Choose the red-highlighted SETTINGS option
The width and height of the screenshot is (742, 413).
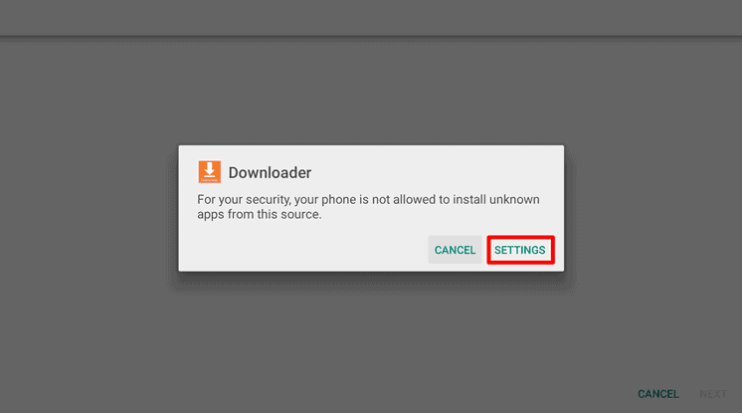click(x=520, y=250)
